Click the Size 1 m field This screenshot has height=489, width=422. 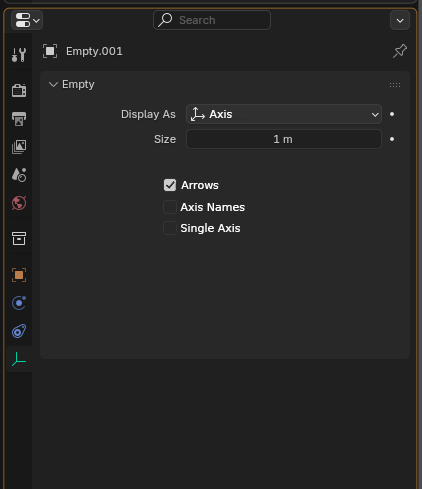pyautogui.click(x=284, y=139)
